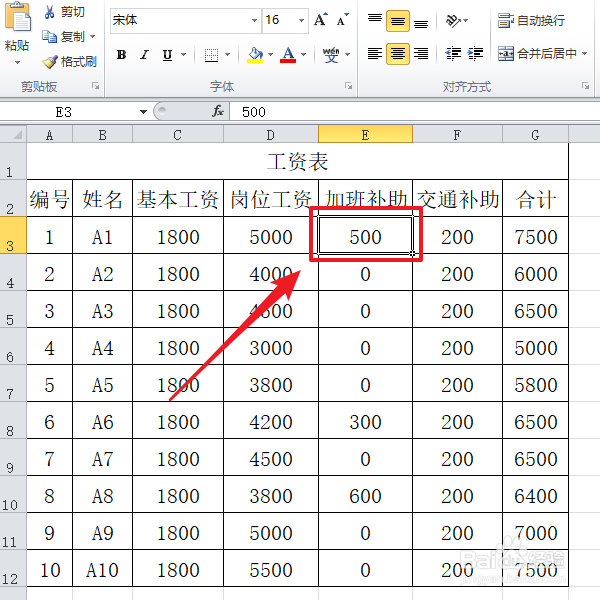
Task: Select column G header
Action: [x=535, y=134]
